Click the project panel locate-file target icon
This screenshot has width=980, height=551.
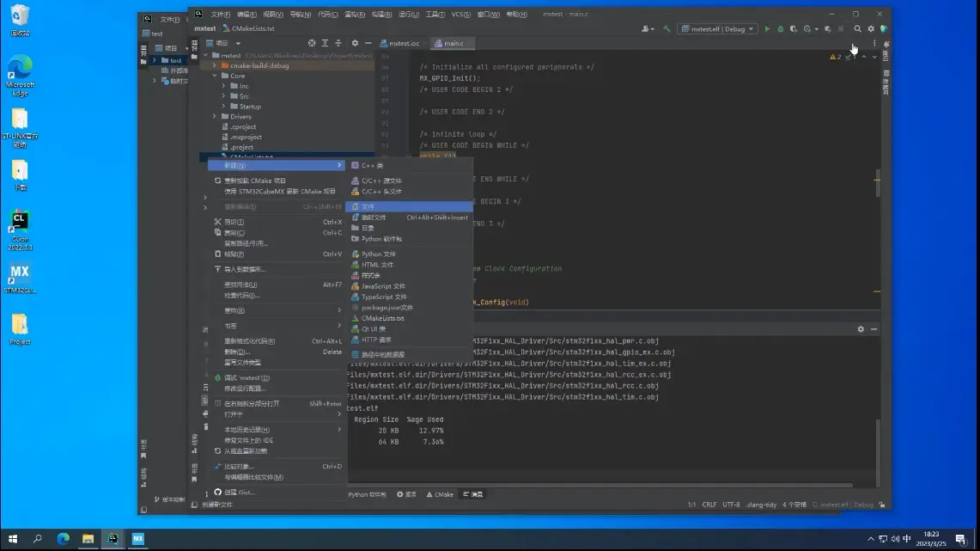(x=312, y=43)
